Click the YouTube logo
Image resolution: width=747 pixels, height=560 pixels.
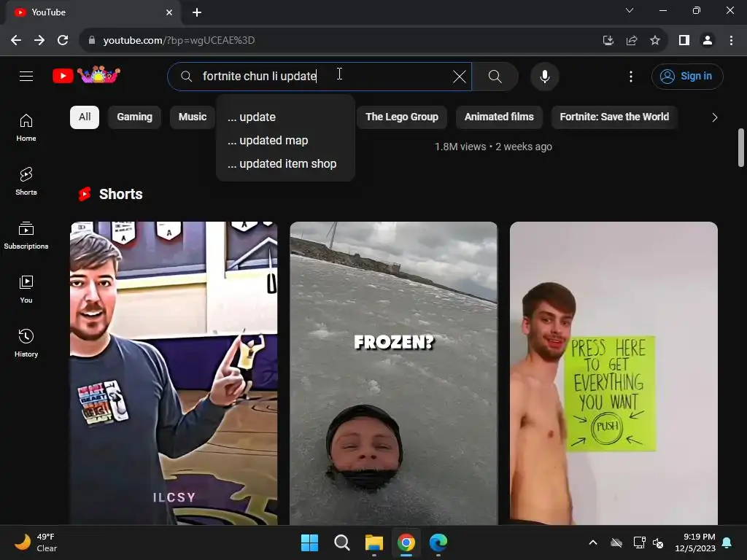click(x=86, y=75)
